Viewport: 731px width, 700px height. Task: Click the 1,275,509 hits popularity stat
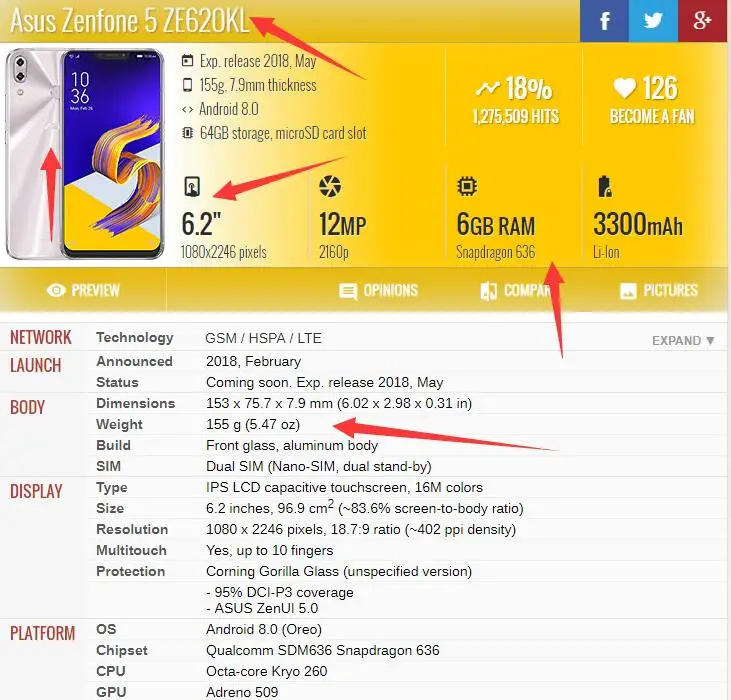[516, 117]
